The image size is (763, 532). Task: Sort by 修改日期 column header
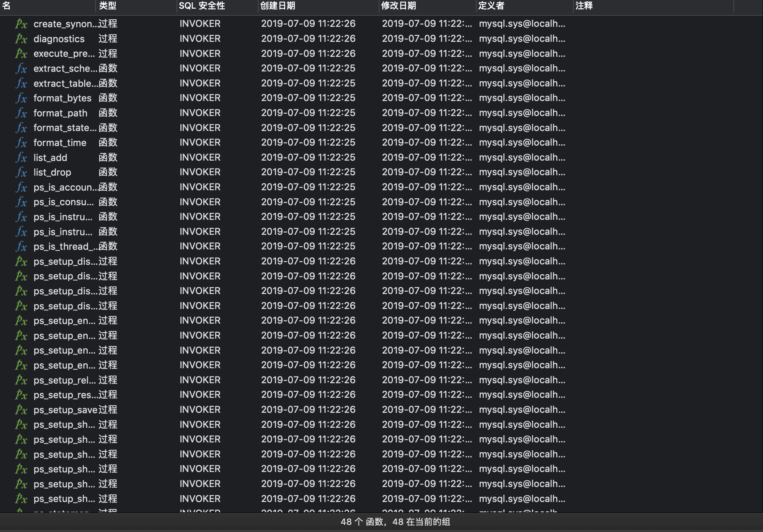click(398, 6)
